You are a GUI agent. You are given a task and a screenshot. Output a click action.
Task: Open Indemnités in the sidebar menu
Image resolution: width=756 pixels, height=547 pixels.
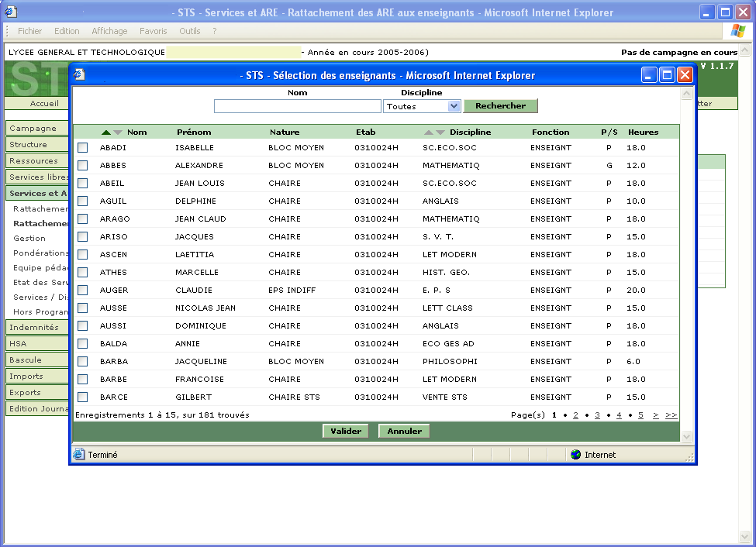click(x=36, y=327)
